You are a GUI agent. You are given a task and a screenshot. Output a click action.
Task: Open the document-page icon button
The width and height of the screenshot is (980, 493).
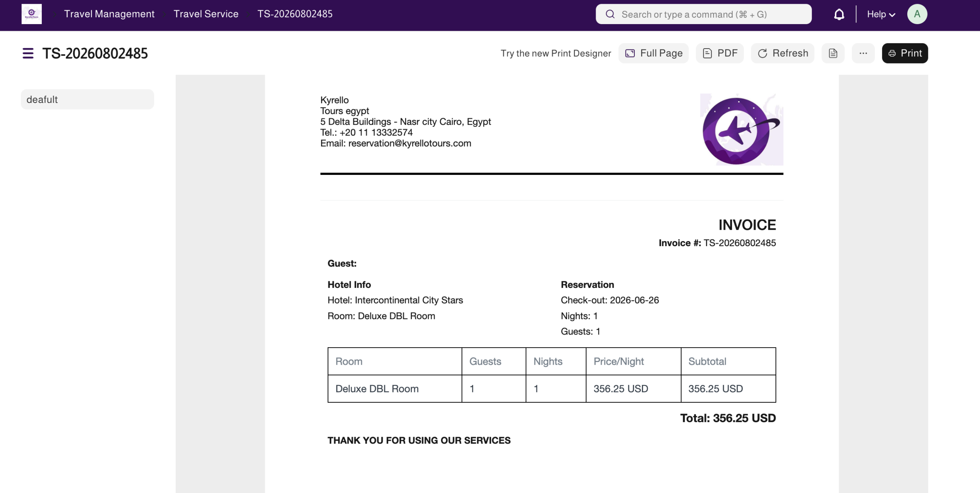point(833,53)
